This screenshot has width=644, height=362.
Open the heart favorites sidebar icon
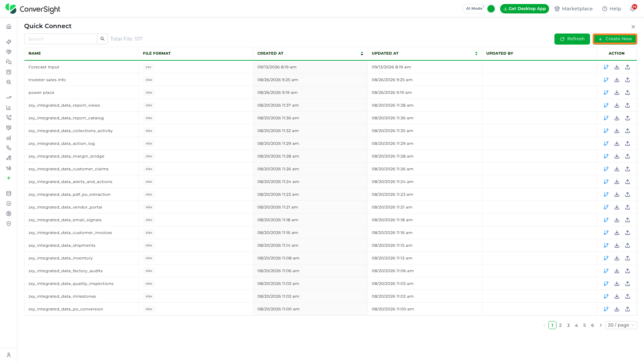[9, 52]
